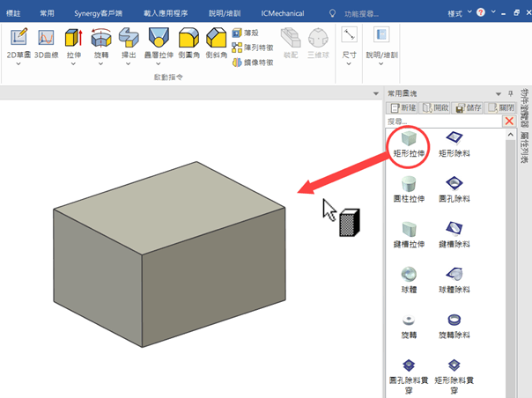532x398 pixels.
Task: Pick the 球體 sphere block
Action: point(409,280)
